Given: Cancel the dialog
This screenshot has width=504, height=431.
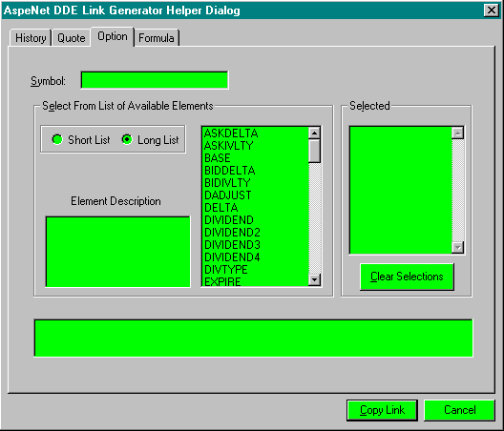Looking at the screenshot, I should pos(459,410).
